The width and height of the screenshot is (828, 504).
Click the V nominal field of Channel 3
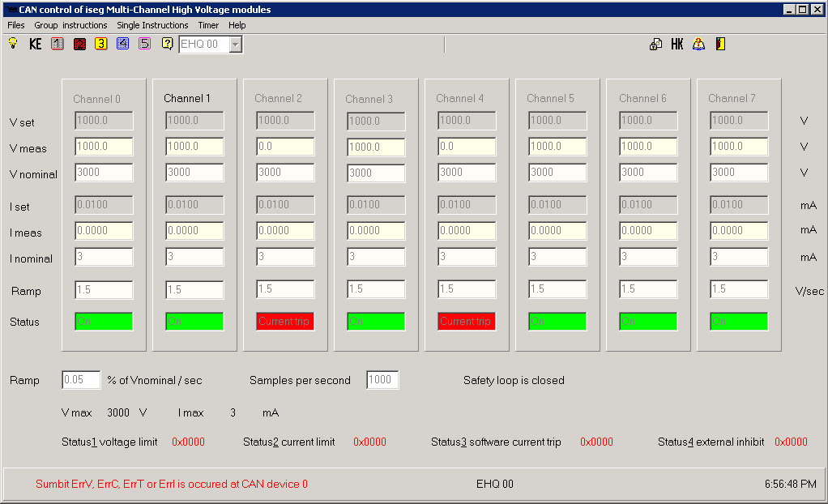coord(376,173)
